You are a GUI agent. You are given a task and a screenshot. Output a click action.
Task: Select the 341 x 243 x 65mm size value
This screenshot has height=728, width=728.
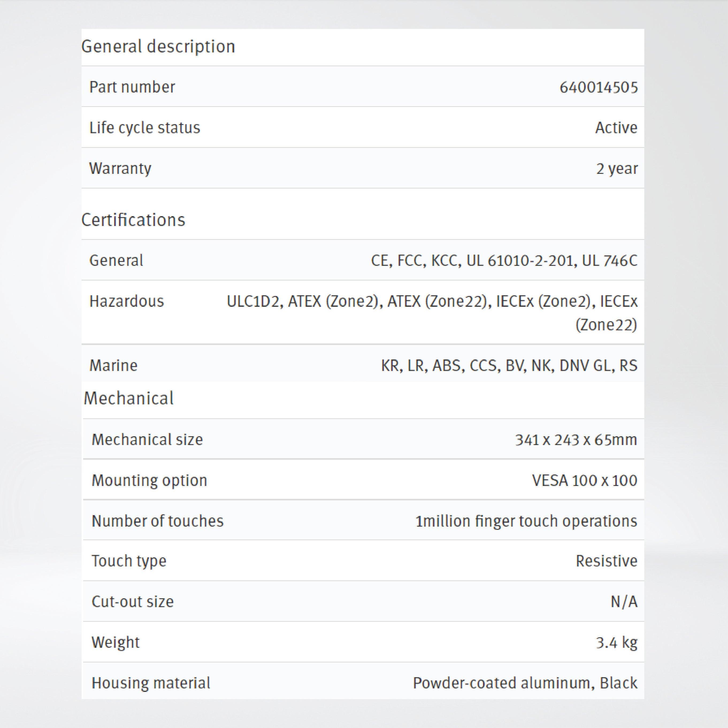(576, 440)
